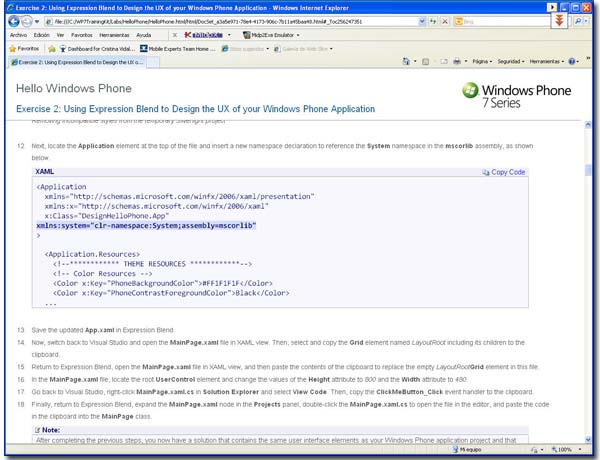Open Mobile Experts Team Home favorite
The image size is (600, 460).
[x=178, y=49]
